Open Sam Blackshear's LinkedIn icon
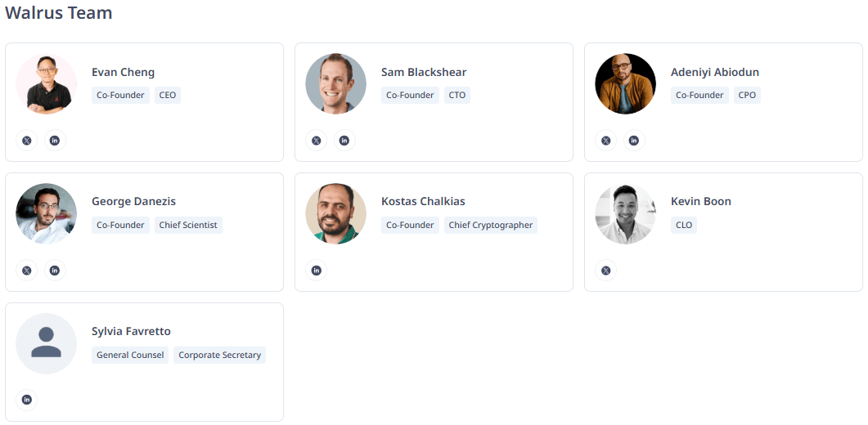 coord(344,141)
